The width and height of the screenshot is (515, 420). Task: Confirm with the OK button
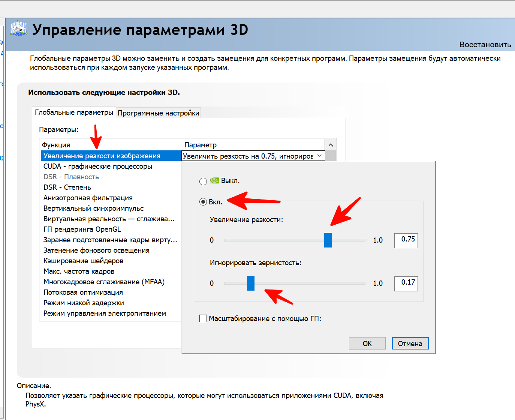point(367,343)
